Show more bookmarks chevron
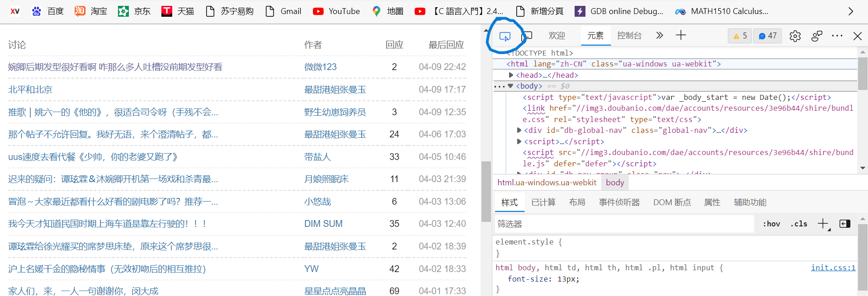 (850, 11)
